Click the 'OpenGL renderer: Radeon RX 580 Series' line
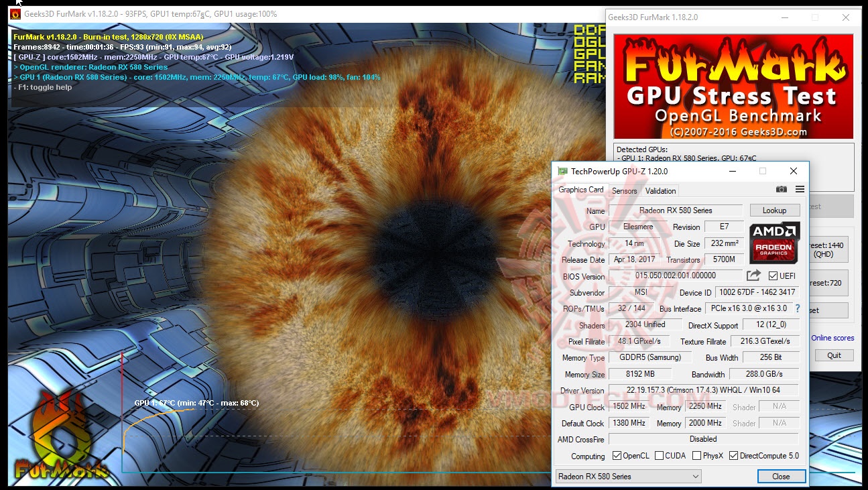Screen dimensions: 868x490 coord(90,67)
